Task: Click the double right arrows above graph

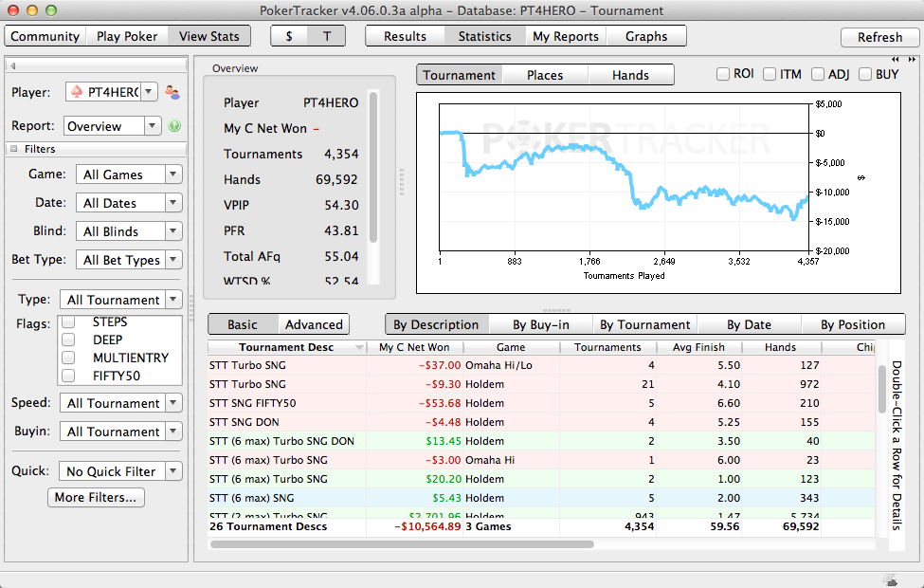Action: 912,59
